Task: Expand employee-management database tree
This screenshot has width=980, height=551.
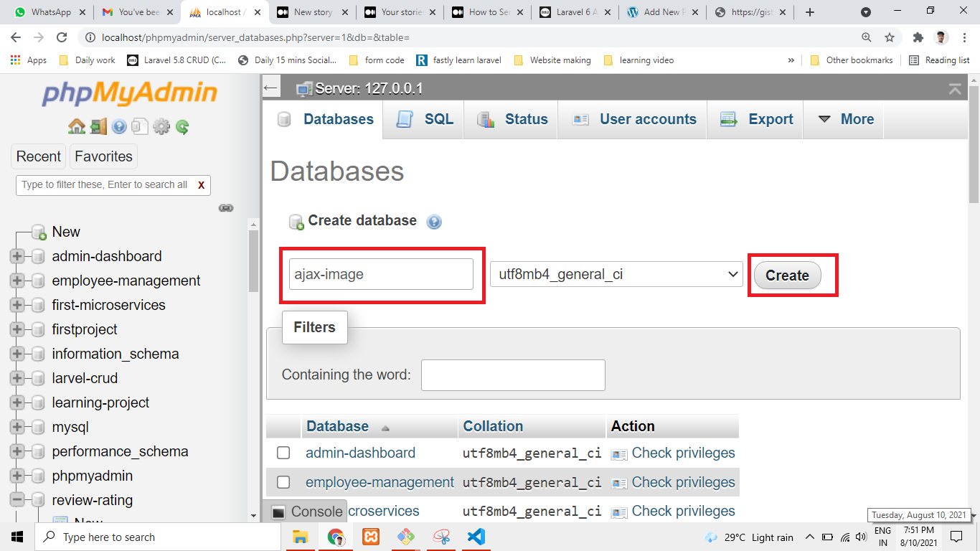Action: (17, 281)
